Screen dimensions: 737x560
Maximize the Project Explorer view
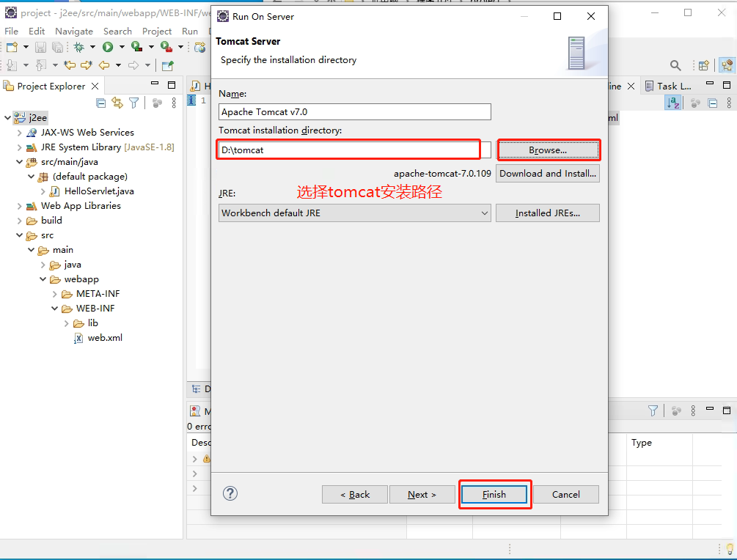[x=172, y=85]
